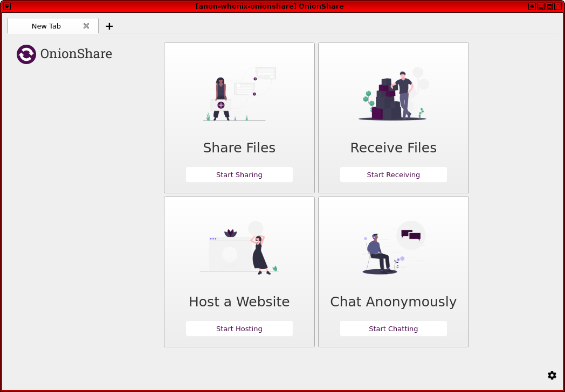Click the Chat Anonymously heading
The image size is (565, 392).
393,302
